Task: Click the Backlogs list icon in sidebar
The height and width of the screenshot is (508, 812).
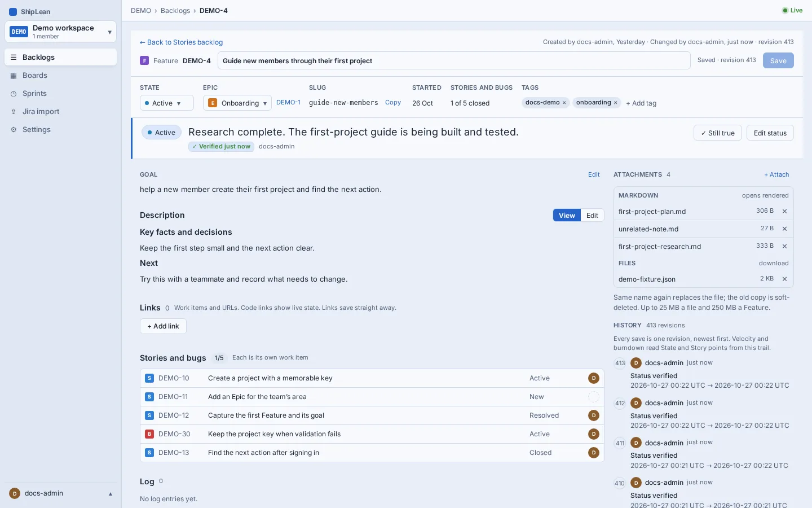Action: [x=14, y=58]
